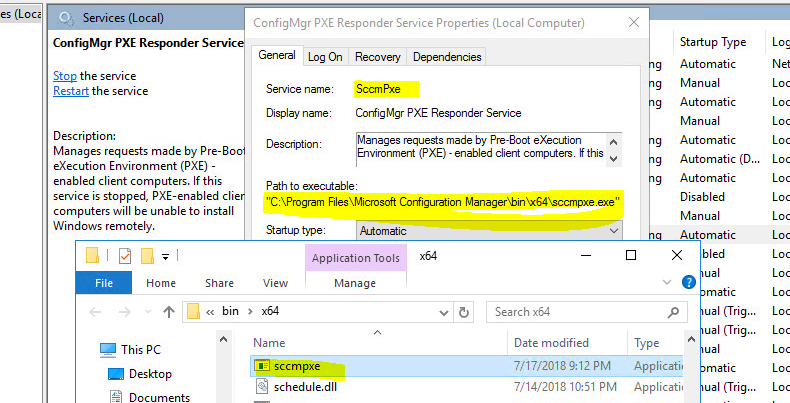
Task: Click the search magnifier icon in Search x64
Action: coord(673,312)
